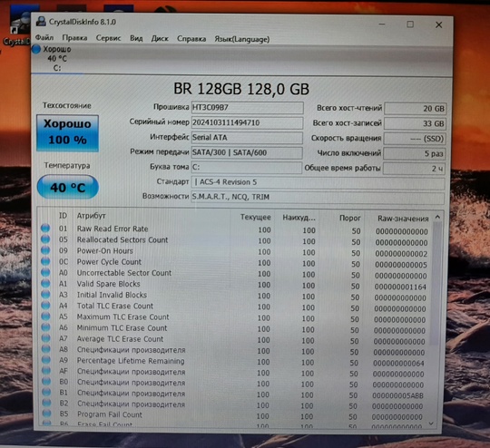Image resolution: width=490 pixels, height=448 pixels.
Task: Select the Raw Read Error Rate row text
Action: (113, 229)
